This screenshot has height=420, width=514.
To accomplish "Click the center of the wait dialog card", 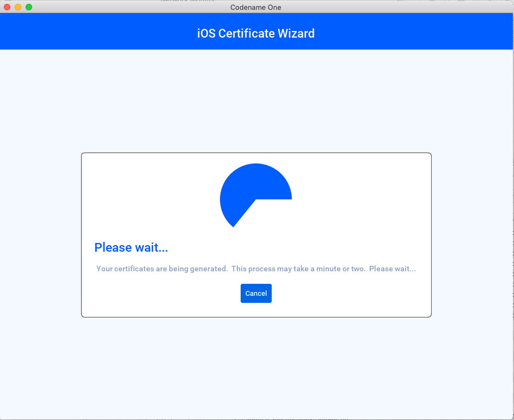I will [256, 234].
